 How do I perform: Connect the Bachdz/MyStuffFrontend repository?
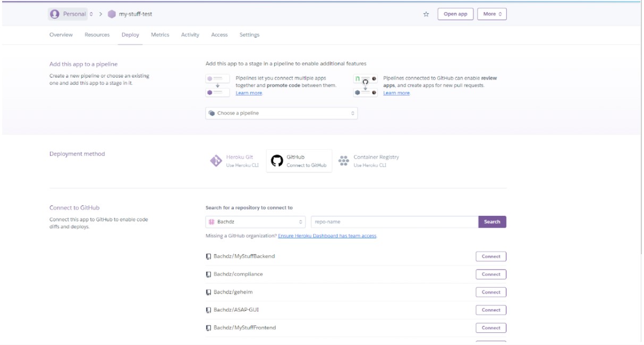click(x=491, y=328)
